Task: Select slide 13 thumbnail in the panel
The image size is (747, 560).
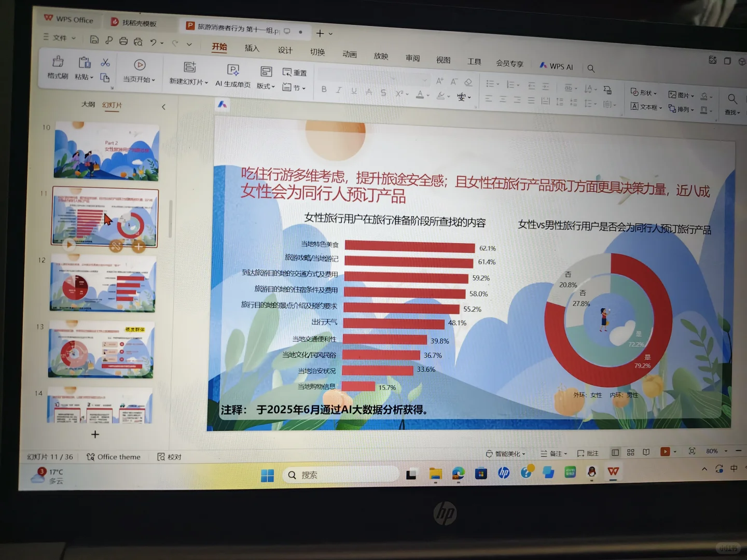Action: click(x=102, y=350)
